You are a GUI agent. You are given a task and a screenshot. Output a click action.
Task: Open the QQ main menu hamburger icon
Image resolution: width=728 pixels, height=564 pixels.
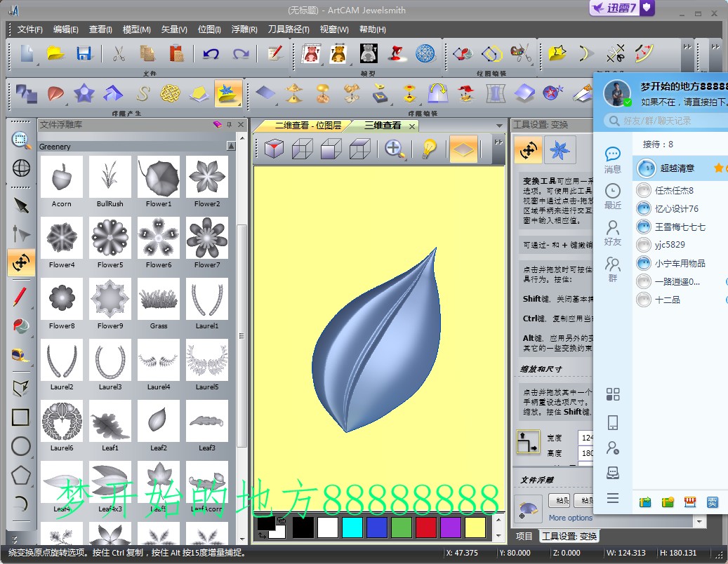613,498
